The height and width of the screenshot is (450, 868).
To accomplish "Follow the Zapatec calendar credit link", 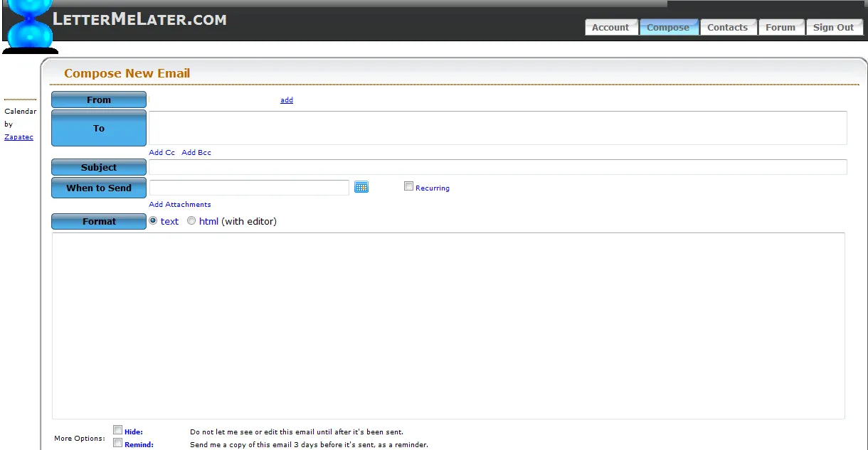I will click(x=18, y=136).
